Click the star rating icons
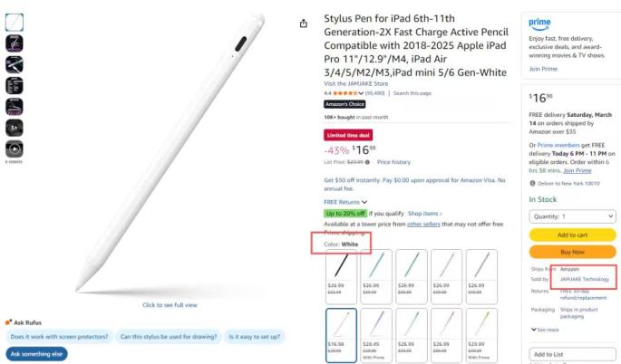Screen dimensions: 621x364 (x=345, y=93)
